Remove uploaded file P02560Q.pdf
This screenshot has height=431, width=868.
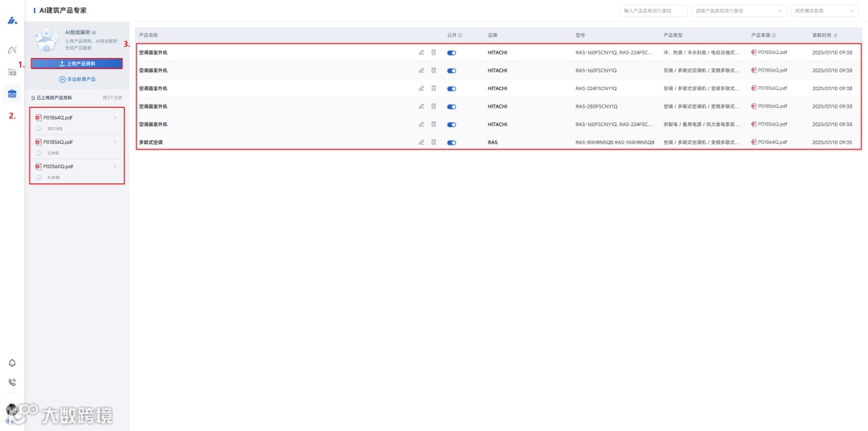click(115, 166)
